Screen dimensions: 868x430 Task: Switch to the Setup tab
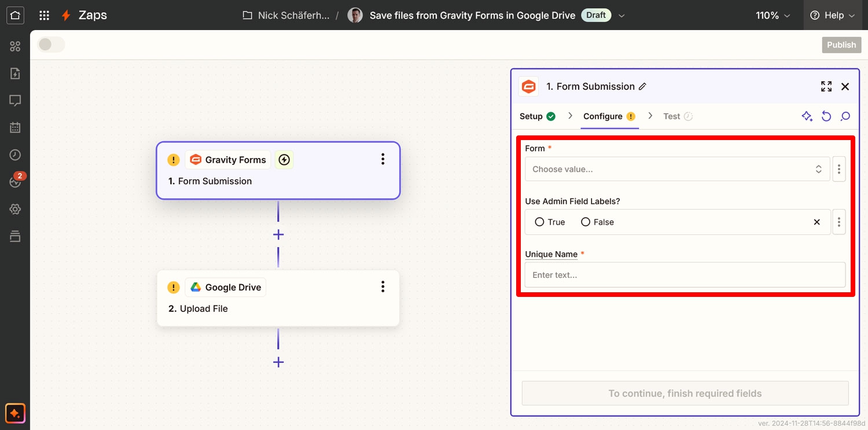(538, 116)
